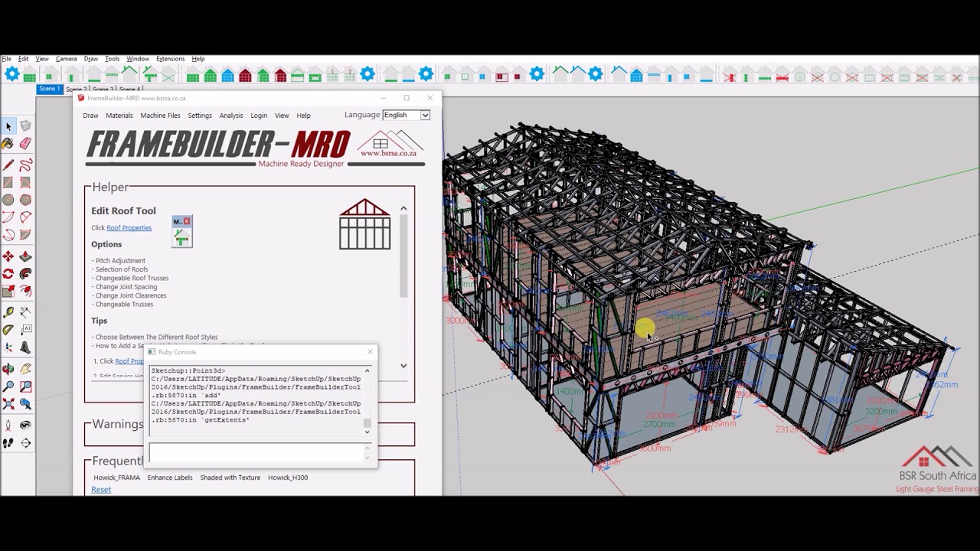Viewport: 980px width, 551px height.
Task: Select the Section Plane tool
Action: click(x=25, y=443)
